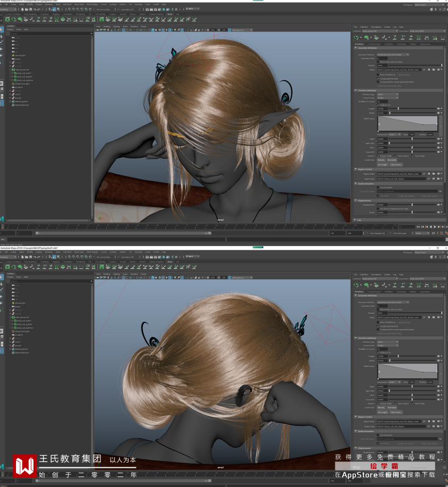
Task: Select body_sub_eyebrow in upper window Outliner
Action: point(24,80)
